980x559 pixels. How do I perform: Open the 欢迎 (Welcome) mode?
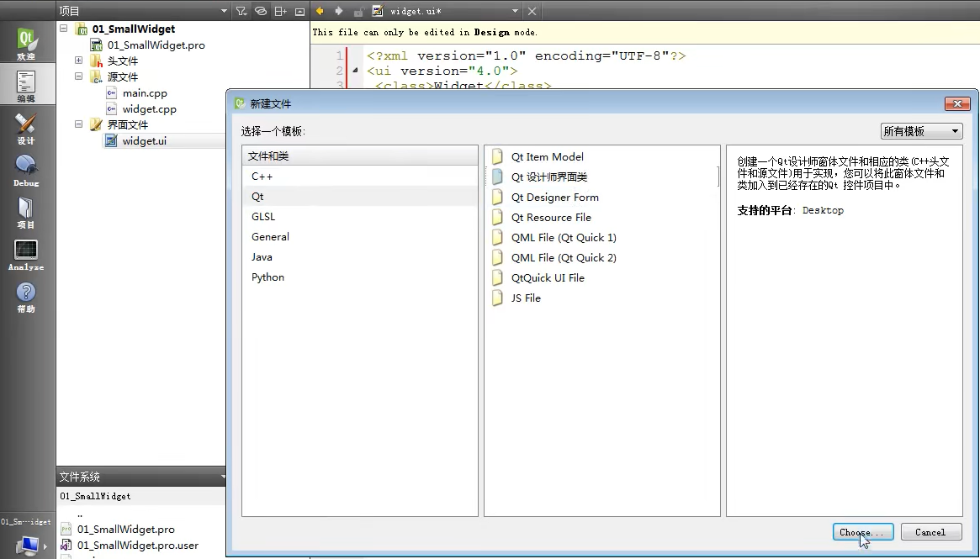(x=25, y=44)
